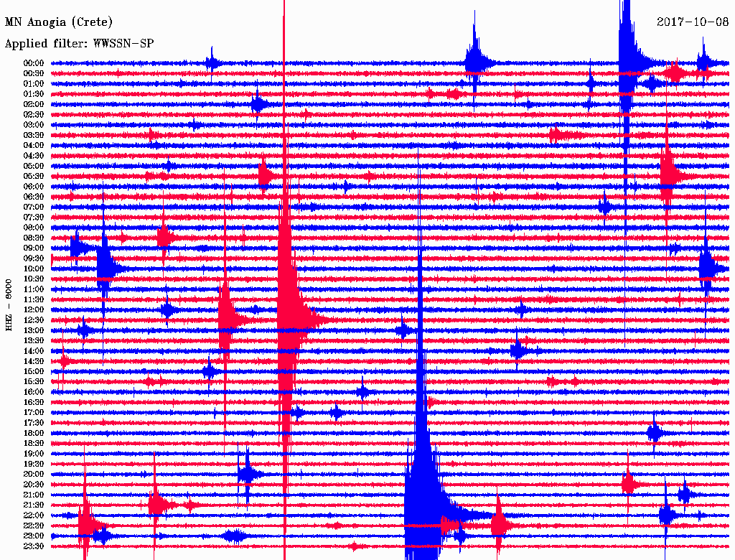Select the '01:00' time row label
This screenshot has width=735, height=560.
click(34, 83)
